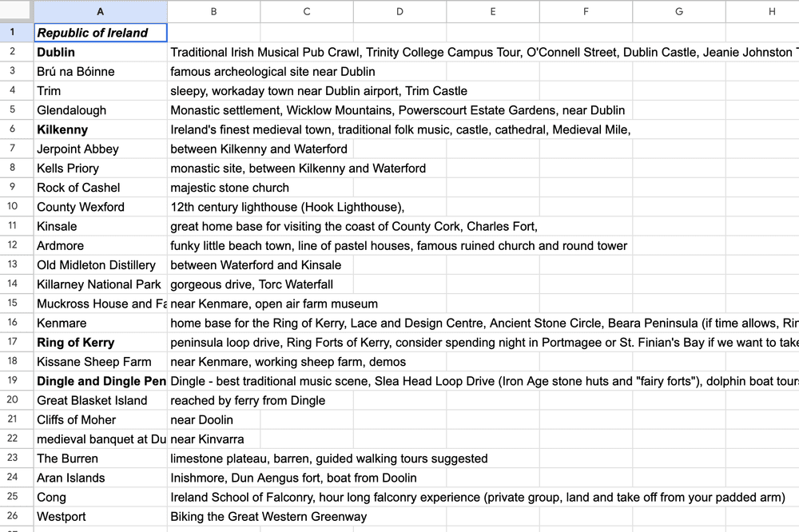Select column D header
The height and width of the screenshot is (532, 799).
click(x=400, y=11)
